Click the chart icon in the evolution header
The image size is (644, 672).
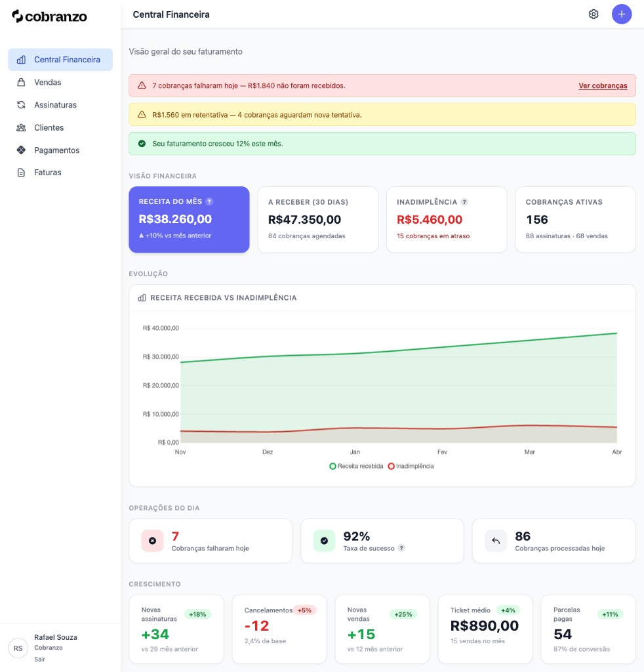[x=142, y=297]
